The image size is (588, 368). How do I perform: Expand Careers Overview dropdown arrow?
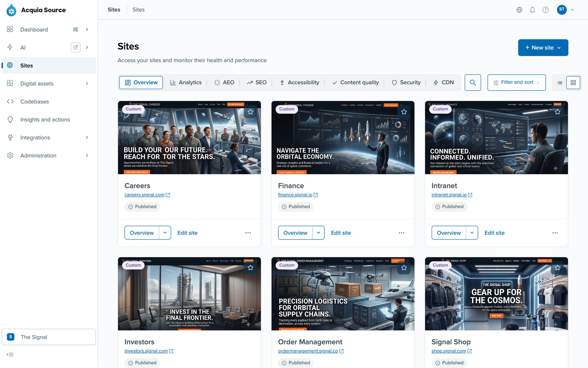click(165, 233)
